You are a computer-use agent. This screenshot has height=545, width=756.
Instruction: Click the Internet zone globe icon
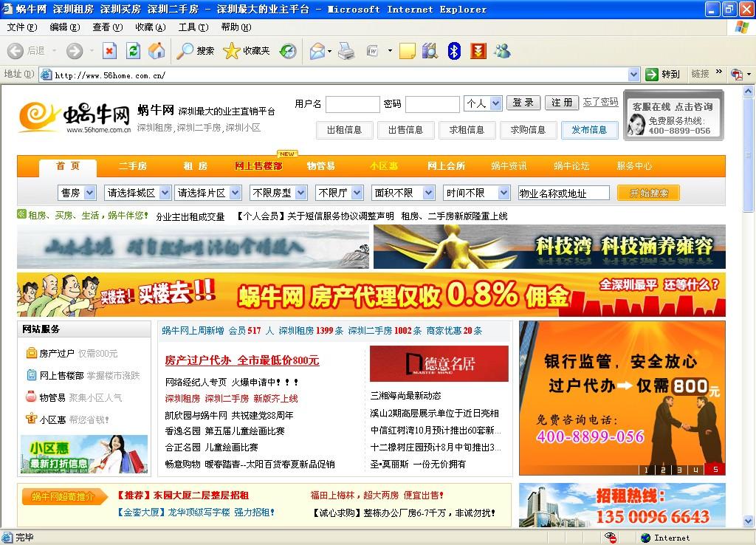click(x=645, y=538)
